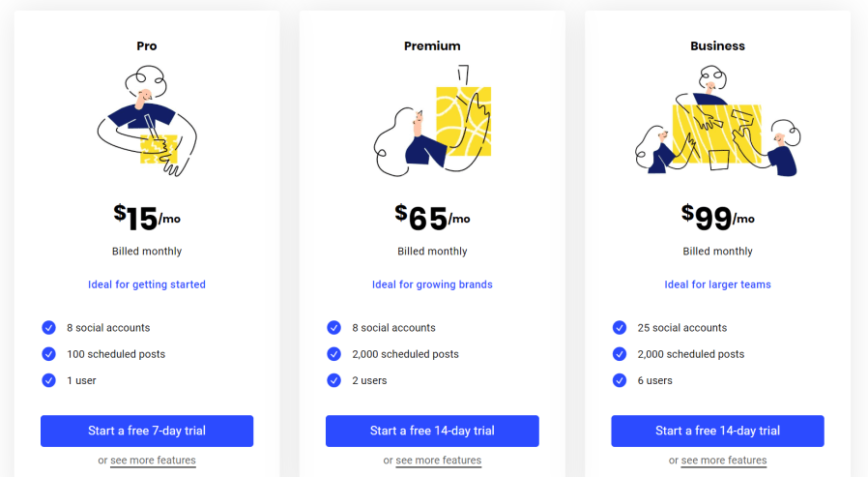Open see more features under Premium plan

(x=438, y=461)
